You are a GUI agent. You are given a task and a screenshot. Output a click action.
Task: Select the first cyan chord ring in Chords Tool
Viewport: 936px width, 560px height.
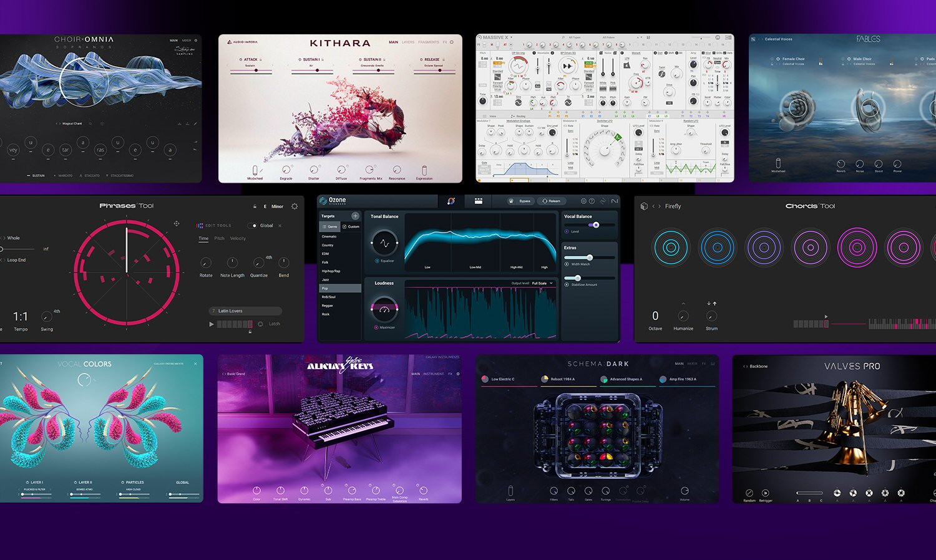[671, 248]
